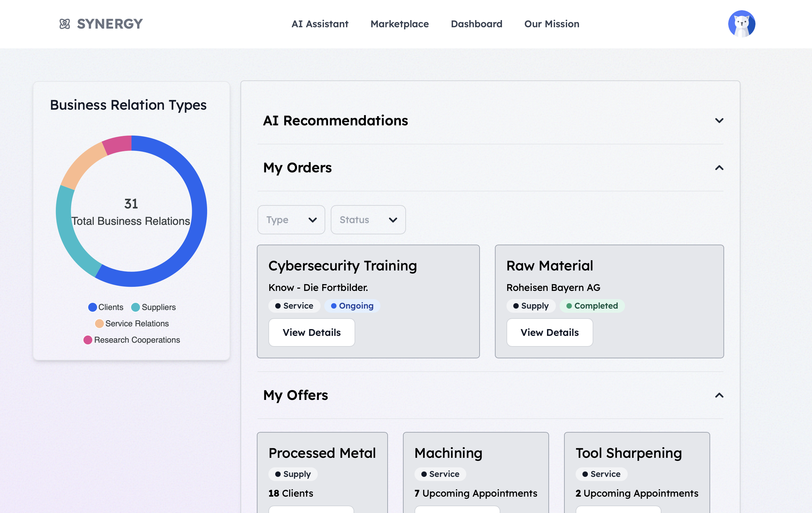Image resolution: width=812 pixels, height=513 pixels.
Task: Open the Our Mission page
Action: click(x=551, y=24)
